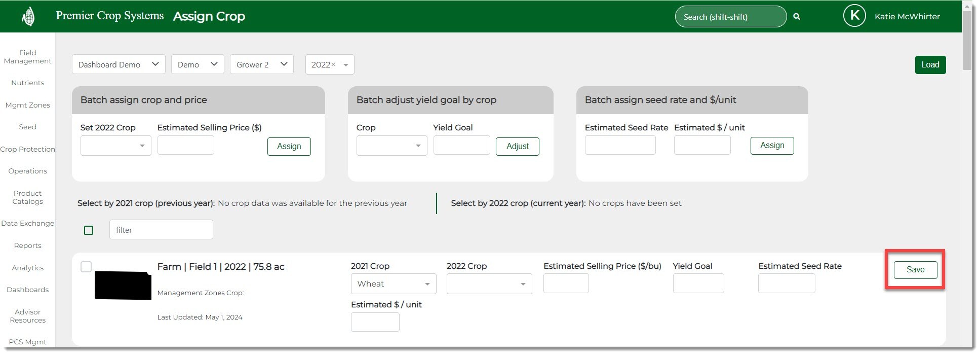Click the filter text field
The height and width of the screenshot is (355, 980).
[161, 230]
